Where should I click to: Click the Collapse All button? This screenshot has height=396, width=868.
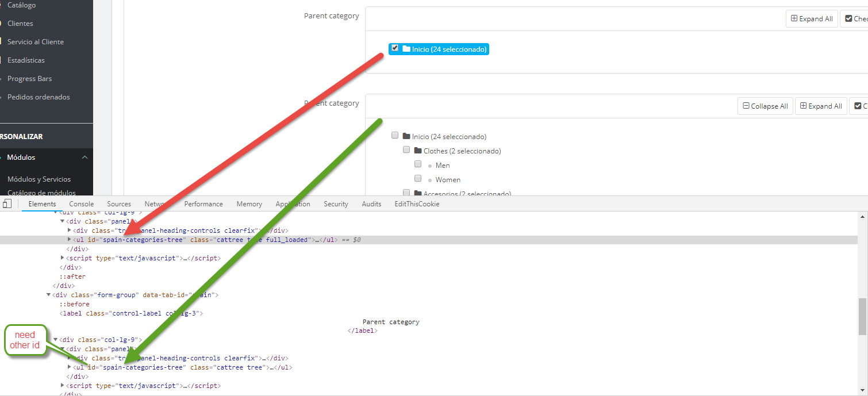click(765, 106)
